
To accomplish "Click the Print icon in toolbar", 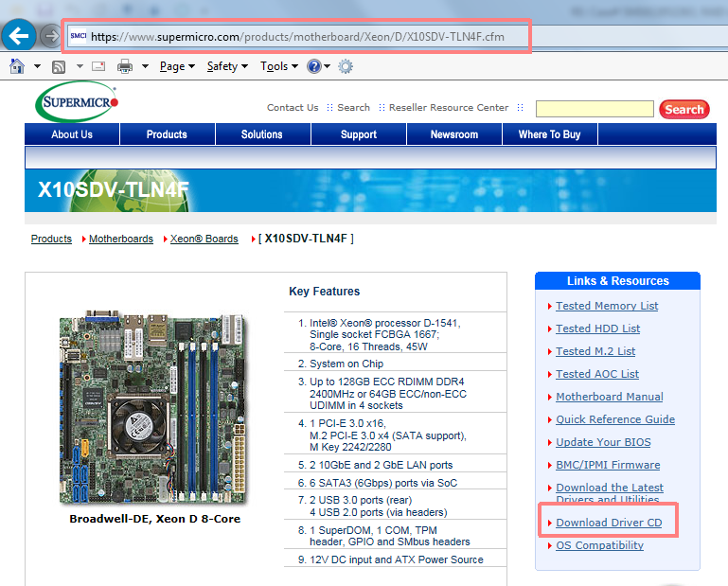I will click(124, 66).
